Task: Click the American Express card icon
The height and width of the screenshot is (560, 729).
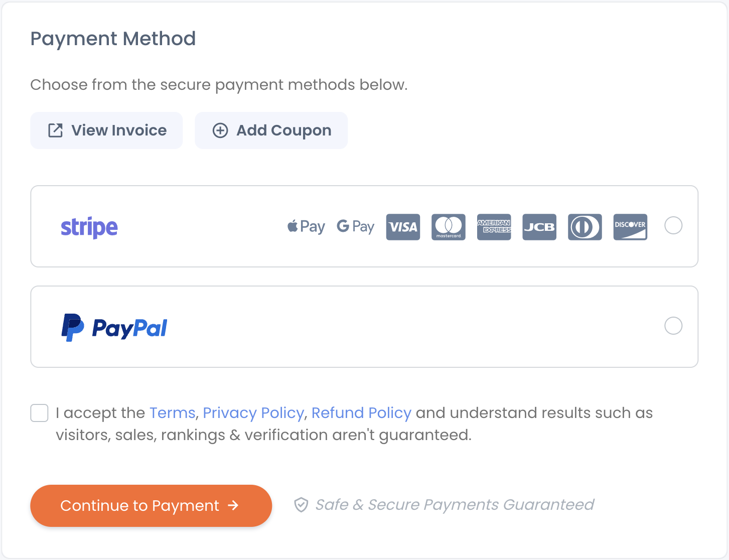Action: (x=494, y=227)
